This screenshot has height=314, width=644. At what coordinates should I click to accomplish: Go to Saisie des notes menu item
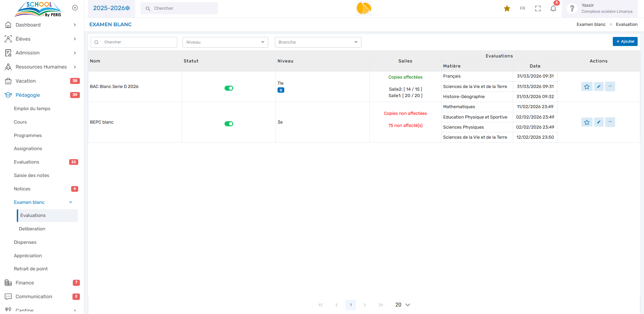(x=32, y=175)
